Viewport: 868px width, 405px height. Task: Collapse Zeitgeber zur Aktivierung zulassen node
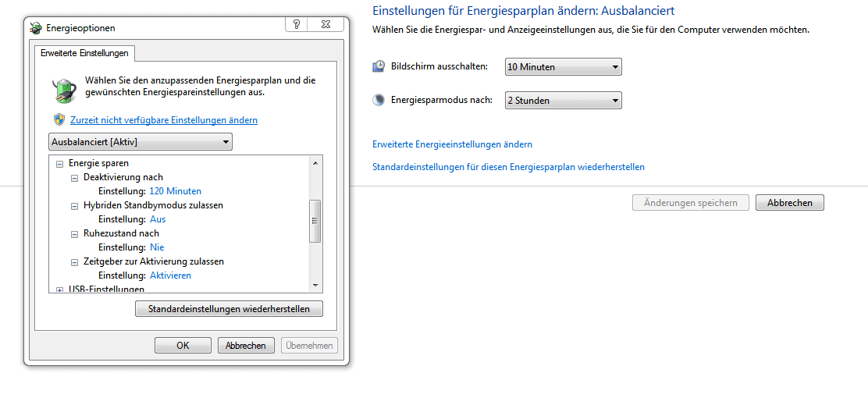click(x=74, y=261)
